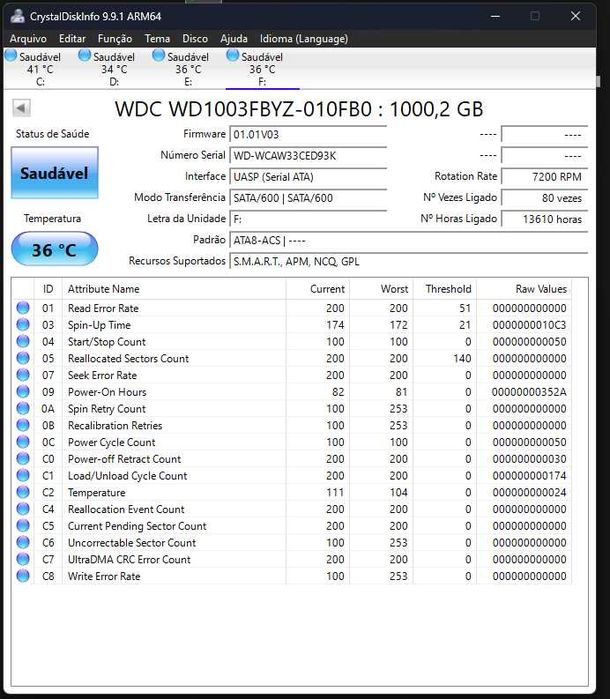Click raw value 00000000024

point(529,492)
